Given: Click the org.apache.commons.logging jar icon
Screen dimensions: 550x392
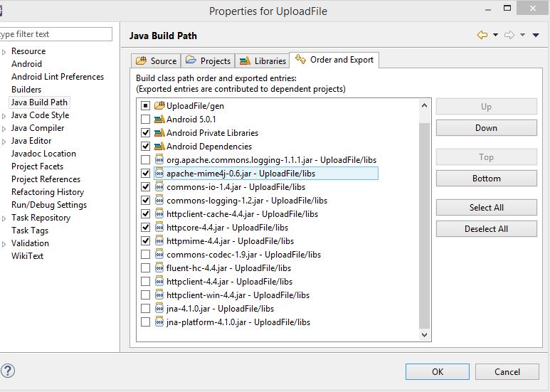Looking at the screenshot, I should pyautogui.click(x=159, y=159).
